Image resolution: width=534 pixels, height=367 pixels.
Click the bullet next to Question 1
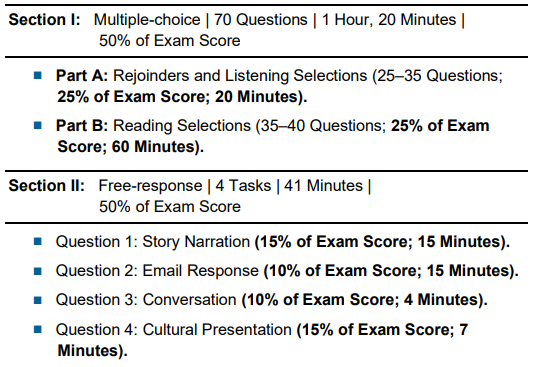point(38,241)
